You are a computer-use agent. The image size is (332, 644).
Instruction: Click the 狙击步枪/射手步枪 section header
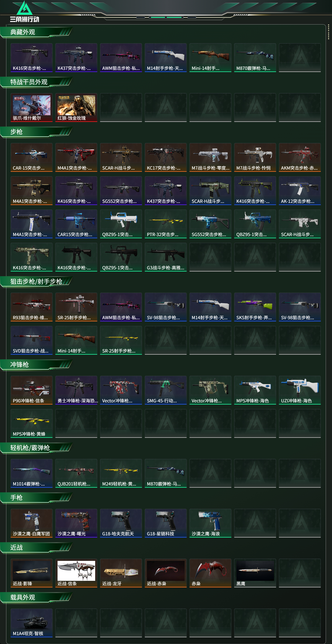(x=36, y=282)
